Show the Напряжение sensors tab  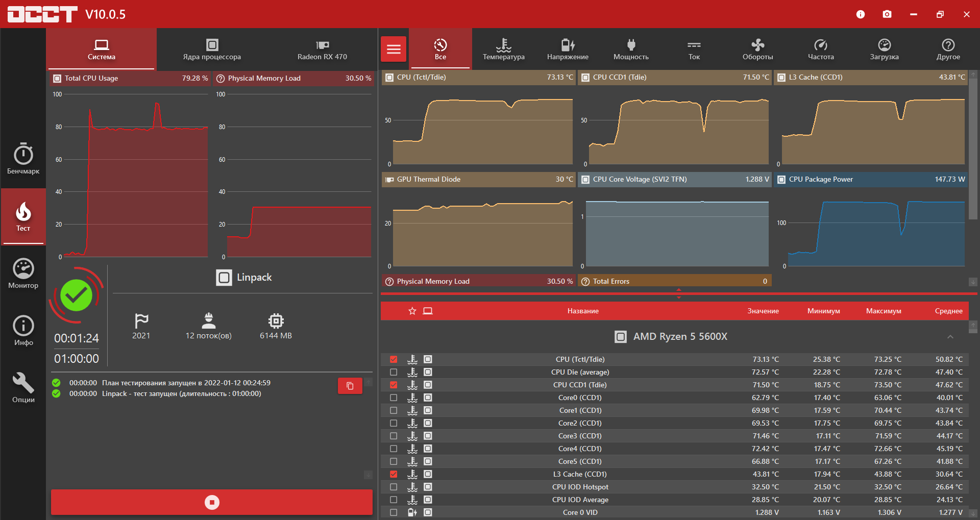[x=568, y=49]
